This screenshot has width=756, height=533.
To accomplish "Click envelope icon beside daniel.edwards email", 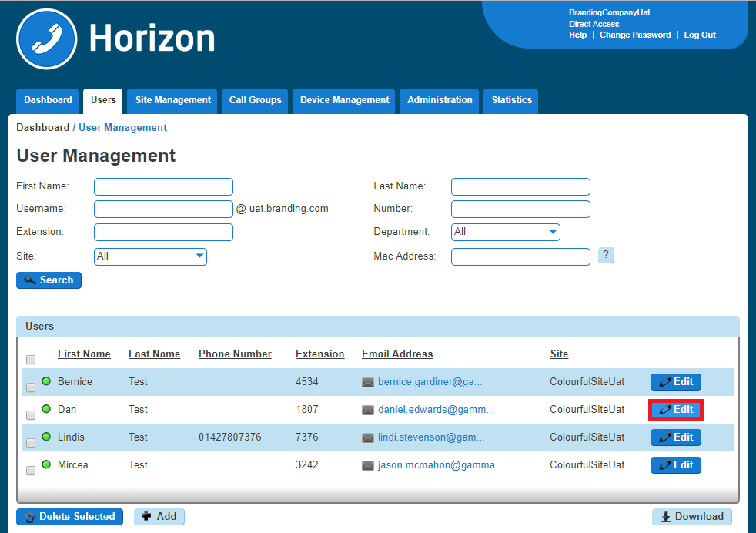I will click(x=368, y=410).
